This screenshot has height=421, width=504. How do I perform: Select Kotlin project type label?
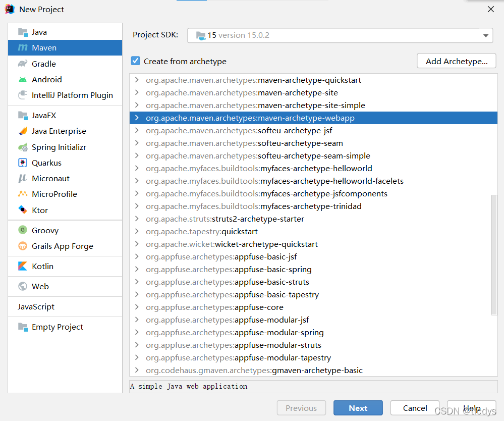[x=42, y=267]
